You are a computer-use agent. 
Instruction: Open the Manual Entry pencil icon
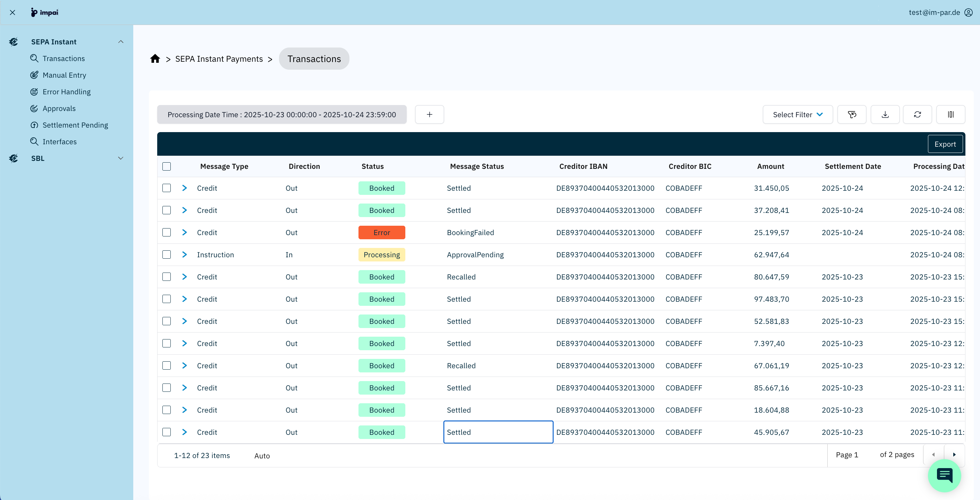point(34,75)
